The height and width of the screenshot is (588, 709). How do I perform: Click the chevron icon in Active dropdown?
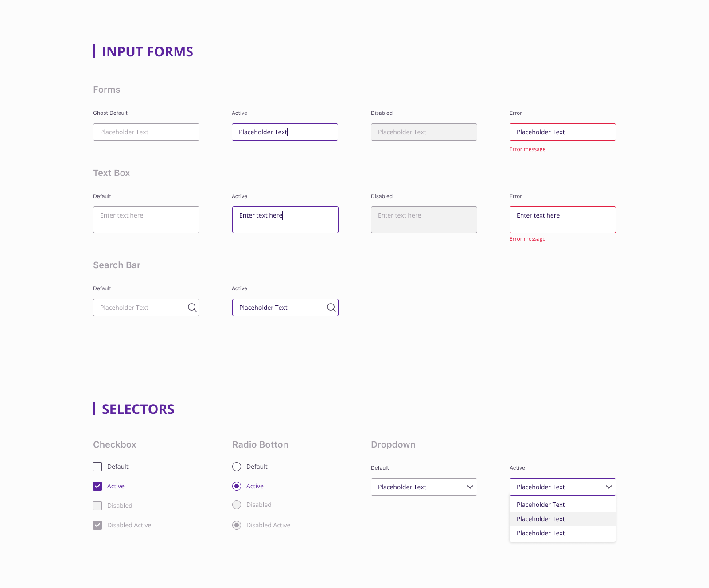point(609,487)
